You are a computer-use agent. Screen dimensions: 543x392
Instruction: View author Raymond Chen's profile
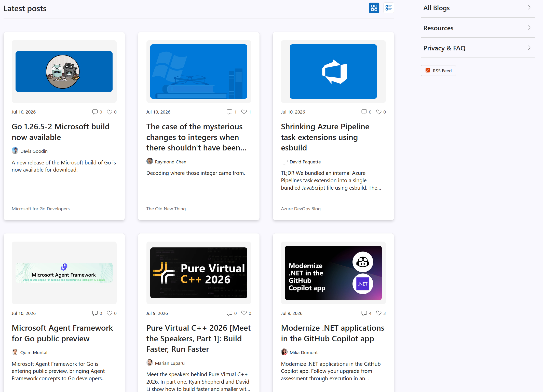tap(170, 162)
